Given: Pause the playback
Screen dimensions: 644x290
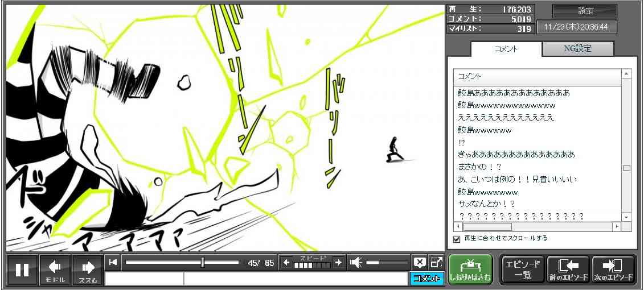Looking at the screenshot, I should click(22, 270).
